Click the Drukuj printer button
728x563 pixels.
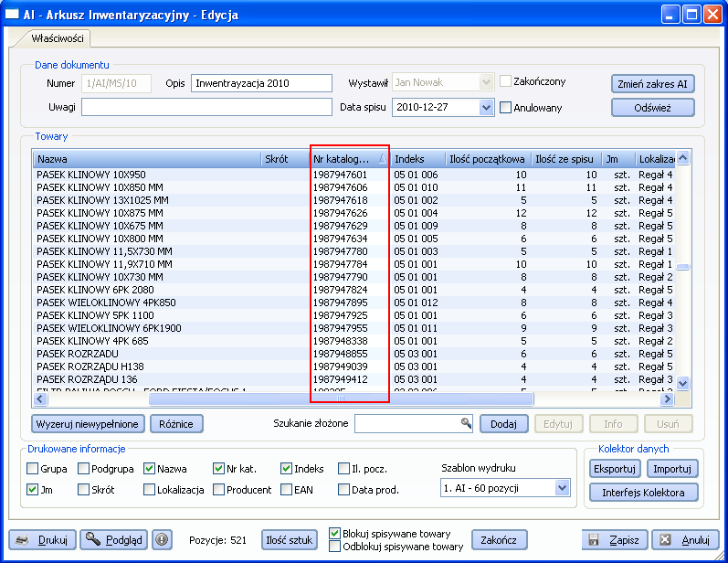coord(43,540)
